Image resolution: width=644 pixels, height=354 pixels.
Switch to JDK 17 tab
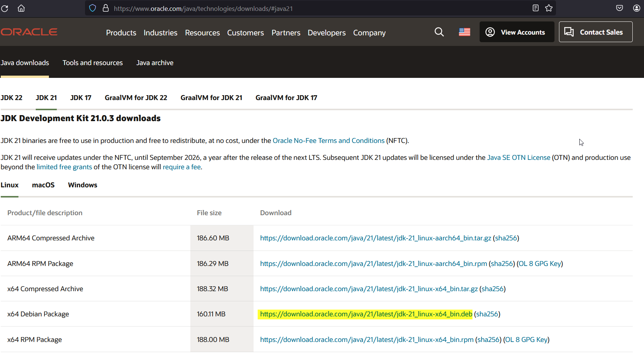click(81, 98)
